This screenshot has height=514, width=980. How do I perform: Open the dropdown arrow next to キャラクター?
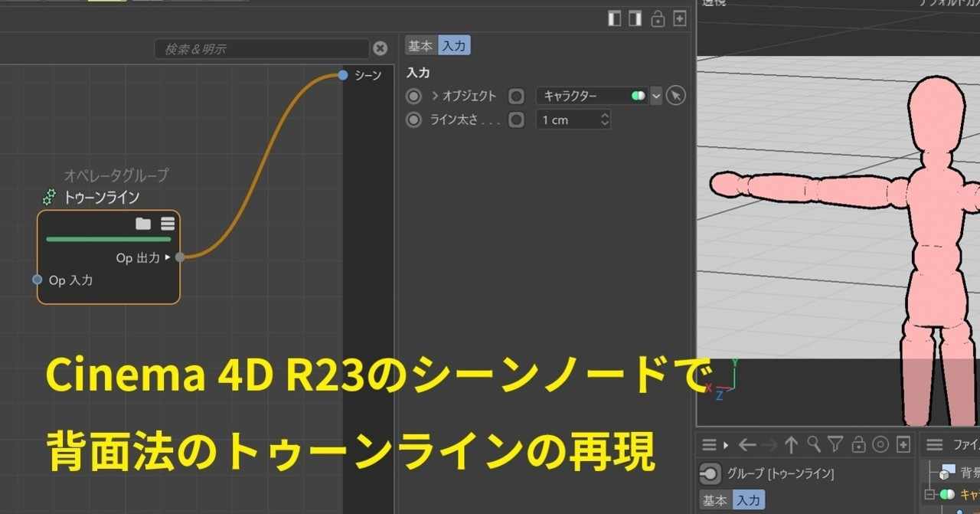[656, 97]
